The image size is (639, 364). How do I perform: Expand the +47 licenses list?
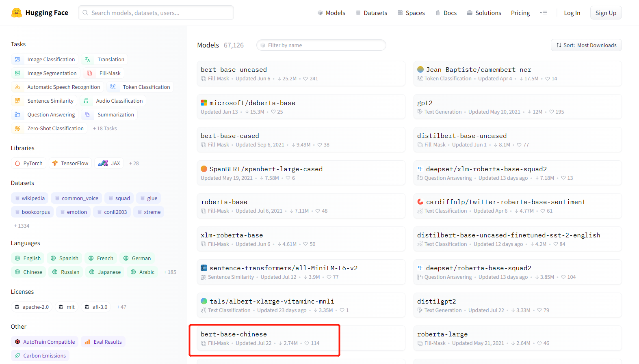pos(121,307)
